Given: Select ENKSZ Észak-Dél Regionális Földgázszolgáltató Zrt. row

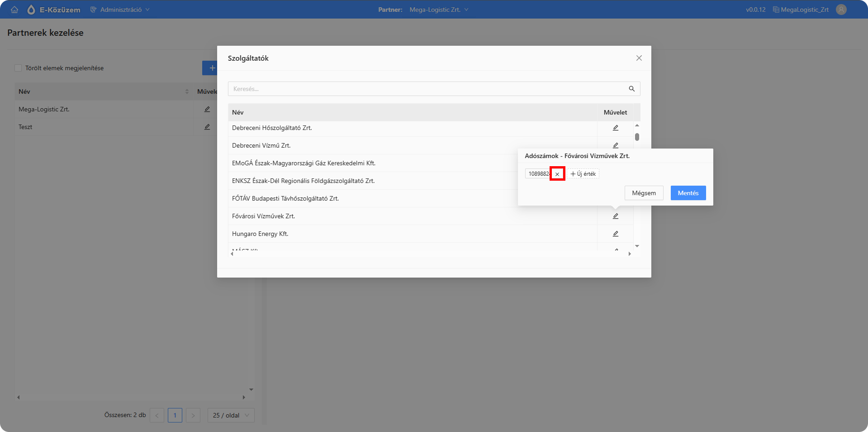Looking at the screenshot, I should coord(303,181).
